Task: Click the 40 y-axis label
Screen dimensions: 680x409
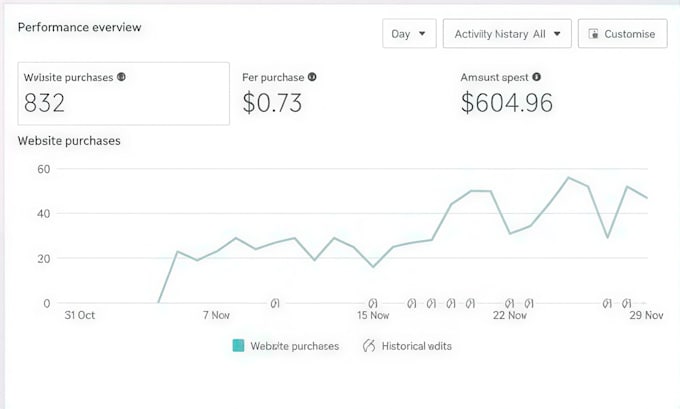Action: coord(44,213)
